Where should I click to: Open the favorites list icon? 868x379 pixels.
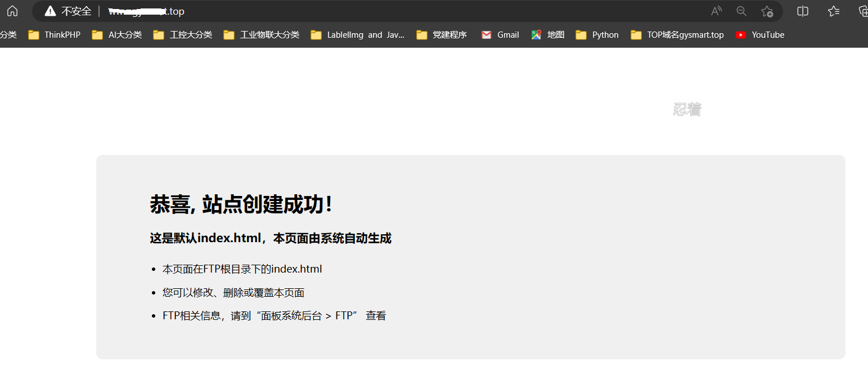834,11
